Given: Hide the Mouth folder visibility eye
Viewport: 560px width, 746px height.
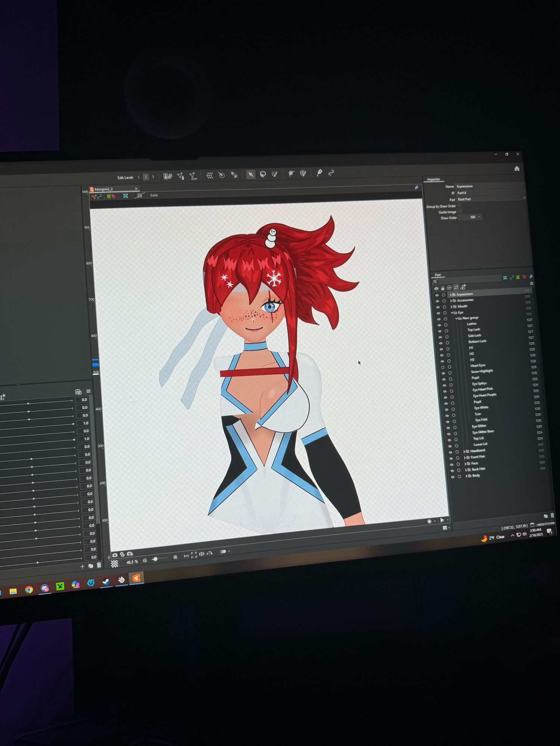Looking at the screenshot, I should [438, 307].
